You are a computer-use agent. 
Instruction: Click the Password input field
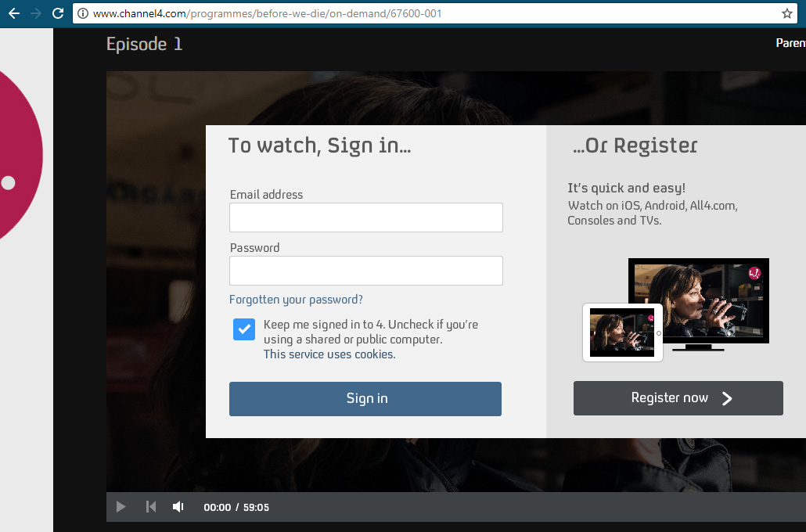pos(365,271)
